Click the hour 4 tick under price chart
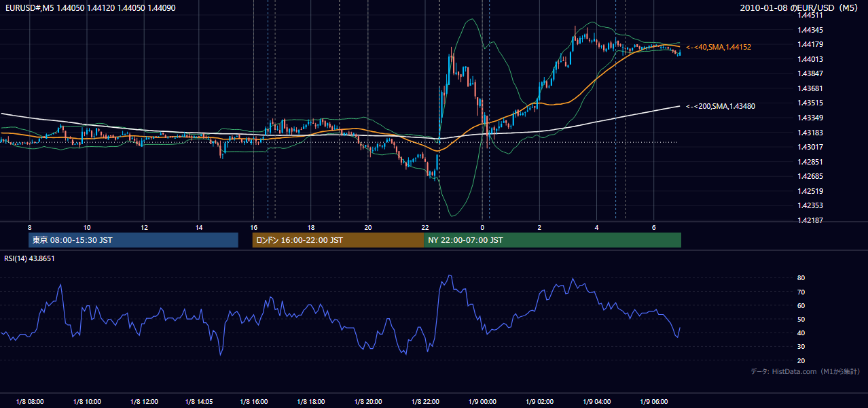The height and width of the screenshot is (408, 868). coord(596,227)
